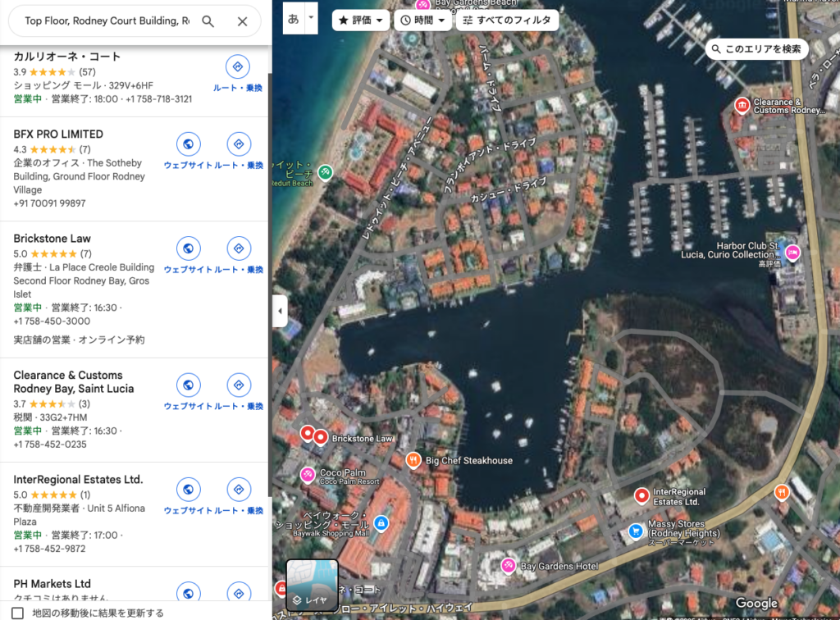Click the (57) review count for カルリオーネ・コート
Viewport: 840px width, 620px height.
pos(87,72)
